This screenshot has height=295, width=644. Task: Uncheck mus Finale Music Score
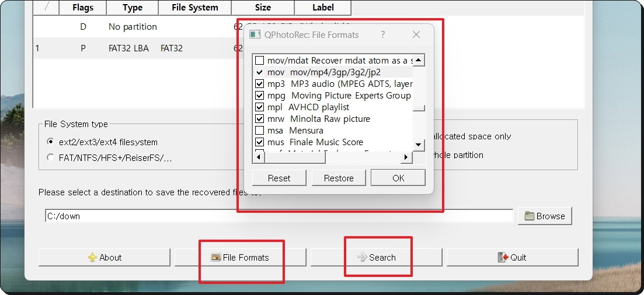[259, 142]
